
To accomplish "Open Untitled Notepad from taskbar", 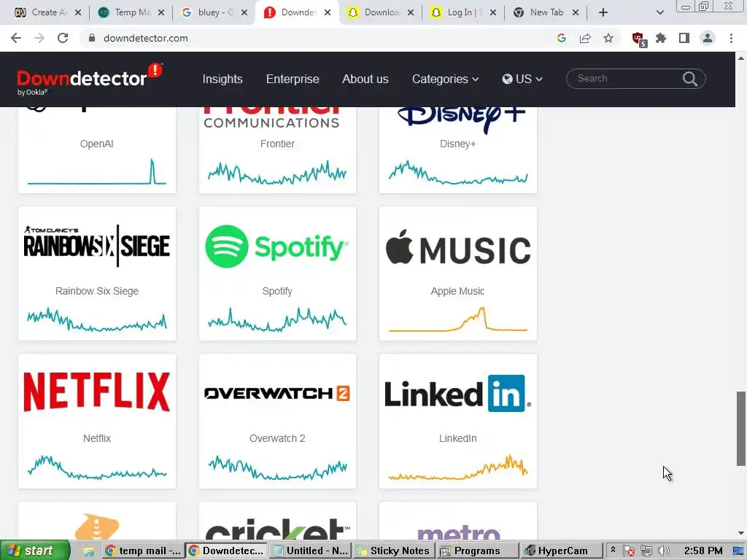I will [311, 551].
